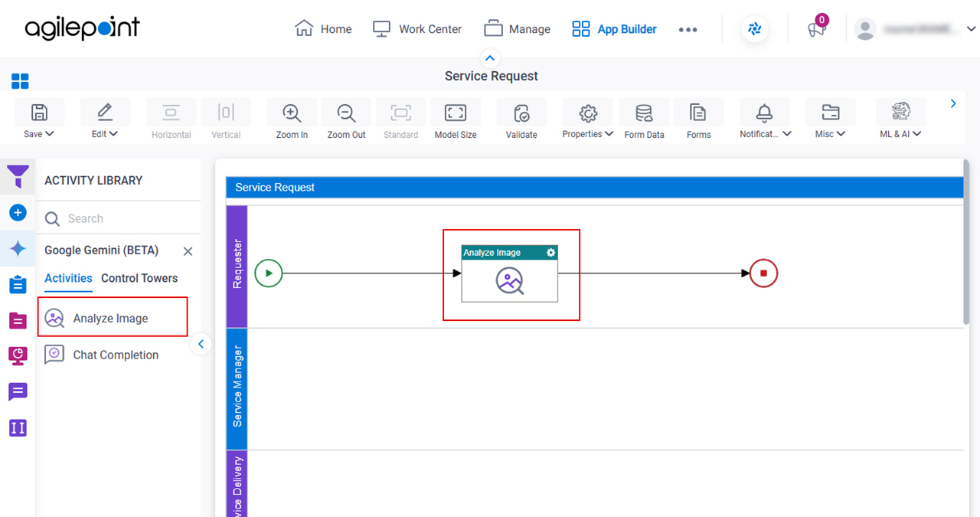The height and width of the screenshot is (517, 980).
Task: Open the announcements megaphone icon
Action: [x=816, y=29]
